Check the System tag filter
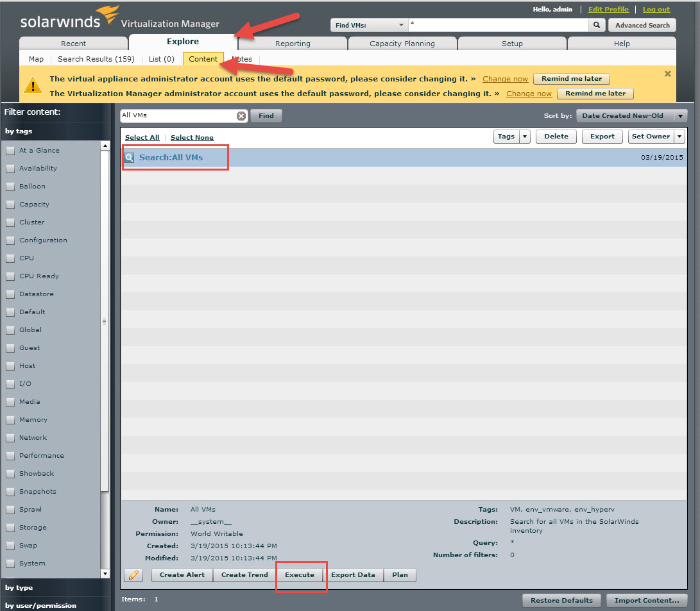 point(10,564)
